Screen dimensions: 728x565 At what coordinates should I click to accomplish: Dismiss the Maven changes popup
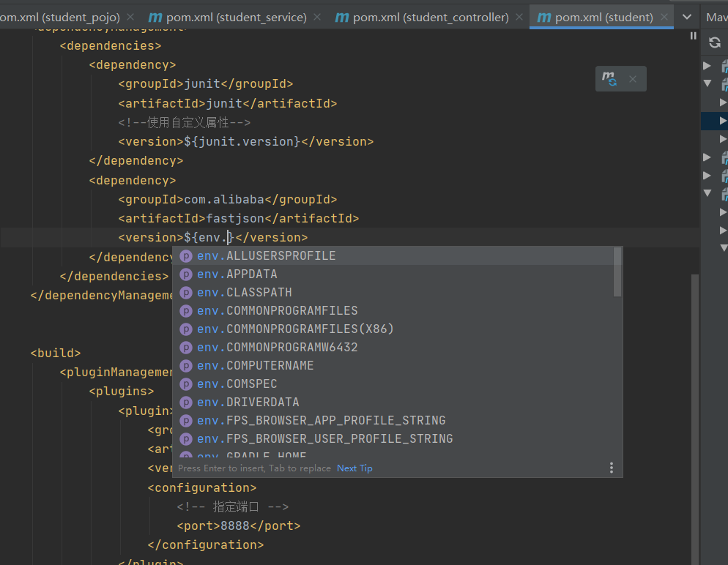pos(632,79)
